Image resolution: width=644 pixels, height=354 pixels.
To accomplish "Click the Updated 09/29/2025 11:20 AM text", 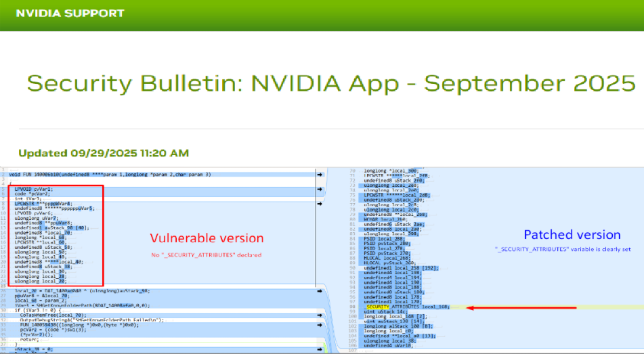I will 104,153.
